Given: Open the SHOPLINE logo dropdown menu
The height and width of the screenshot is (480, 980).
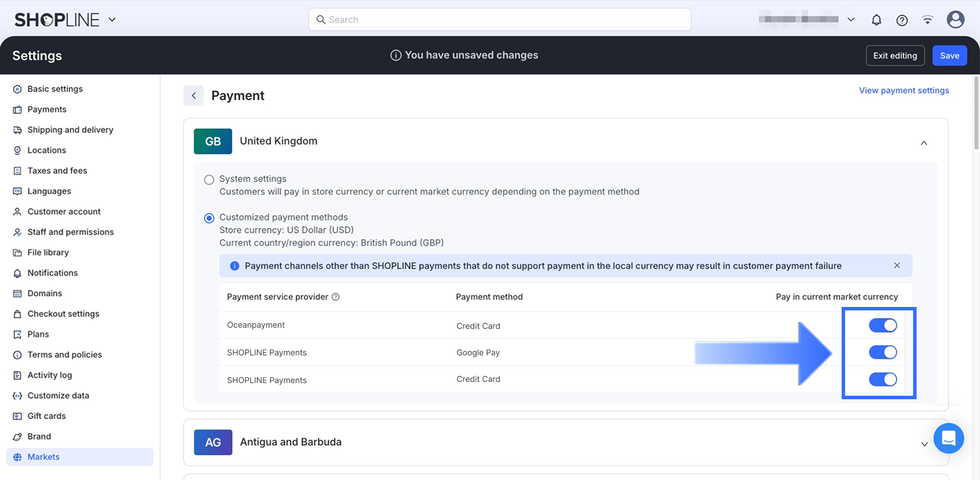Looking at the screenshot, I should click(x=112, y=20).
